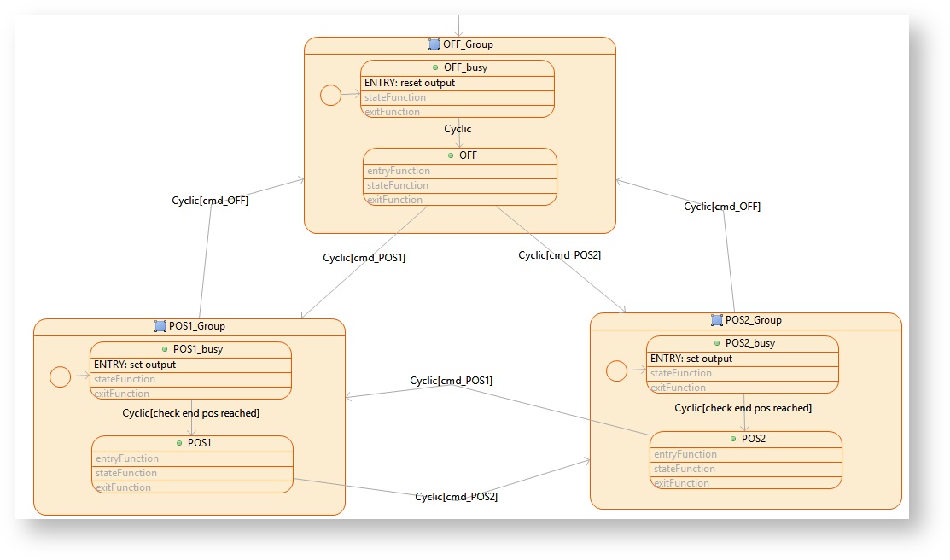Click the green dot next to POS1_busy
This screenshot has width=950, height=560.
tap(165, 349)
